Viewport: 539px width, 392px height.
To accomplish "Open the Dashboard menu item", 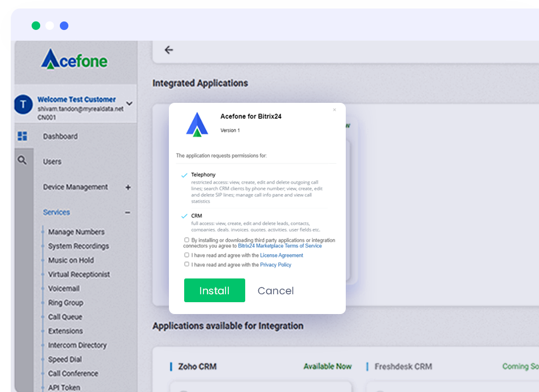I will point(60,136).
